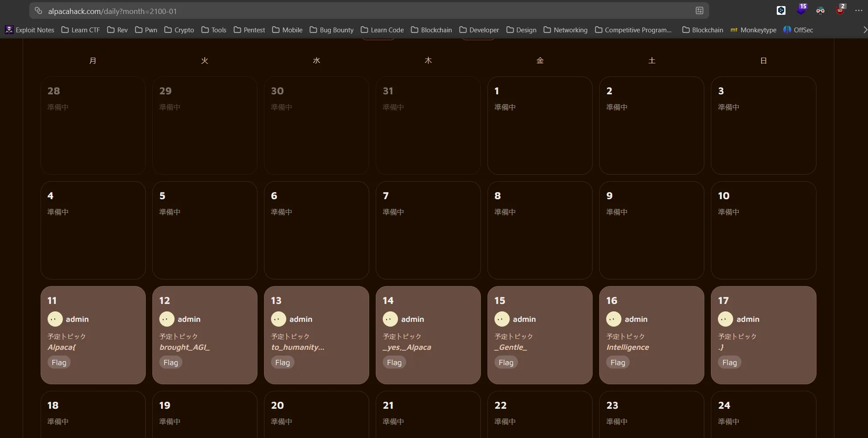Click the Flag tag on day 16

[x=618, y=362]
